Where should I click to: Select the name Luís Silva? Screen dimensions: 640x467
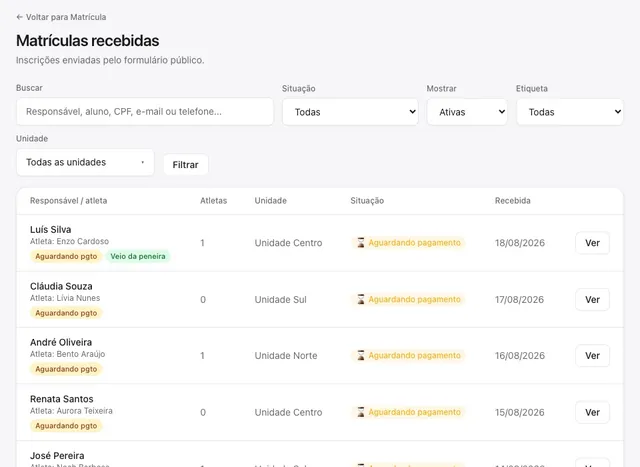[x=51, y=229]
